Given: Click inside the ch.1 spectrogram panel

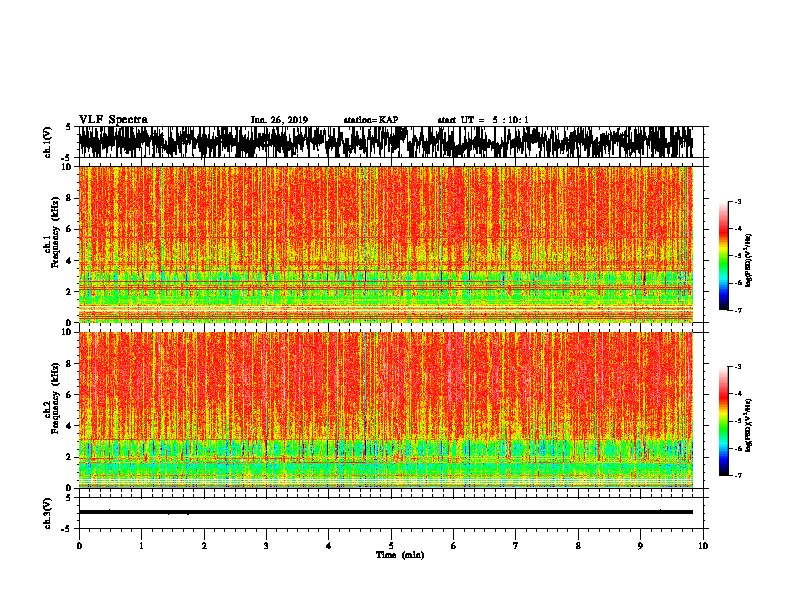Looking at the screenshot, I should (x=386, y=244).
